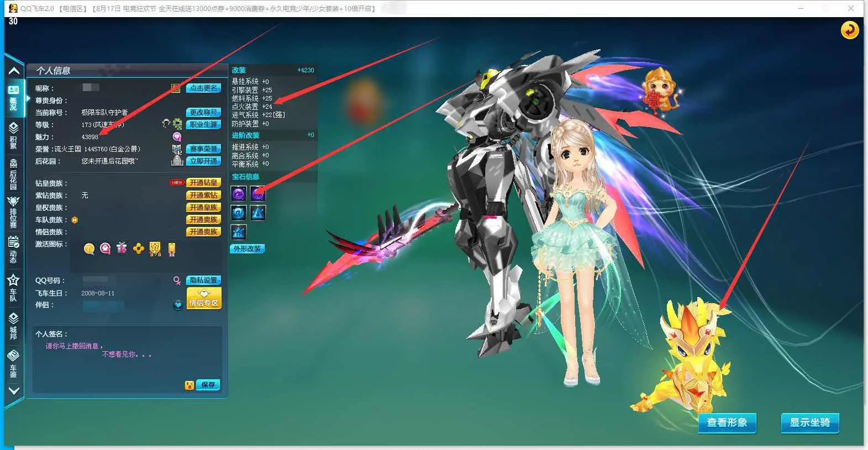The width and height of the screenshot is (868, 450).
Task: Click the sidebar up chevron arrow
Action: [14, 71]
